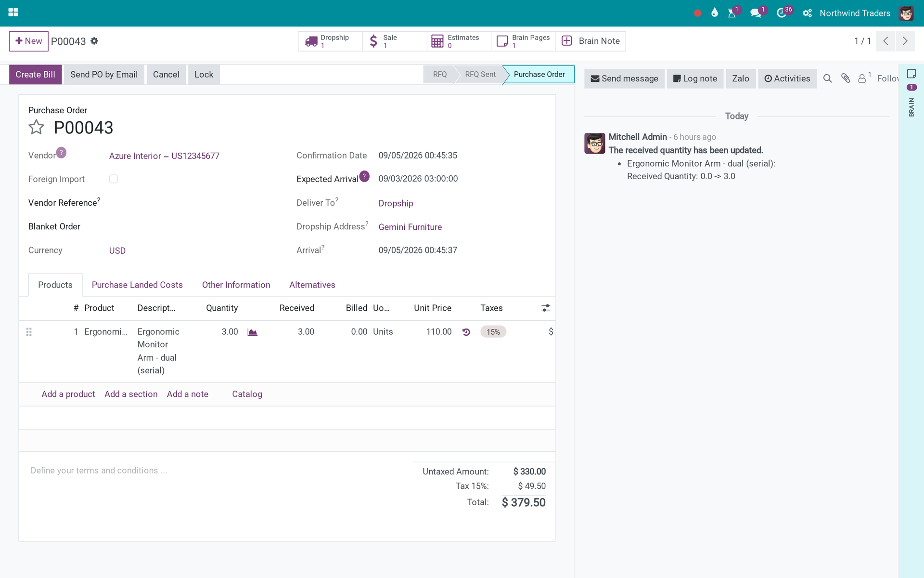
Task: Open the USD currency link
Action: (x=117, y=251)
